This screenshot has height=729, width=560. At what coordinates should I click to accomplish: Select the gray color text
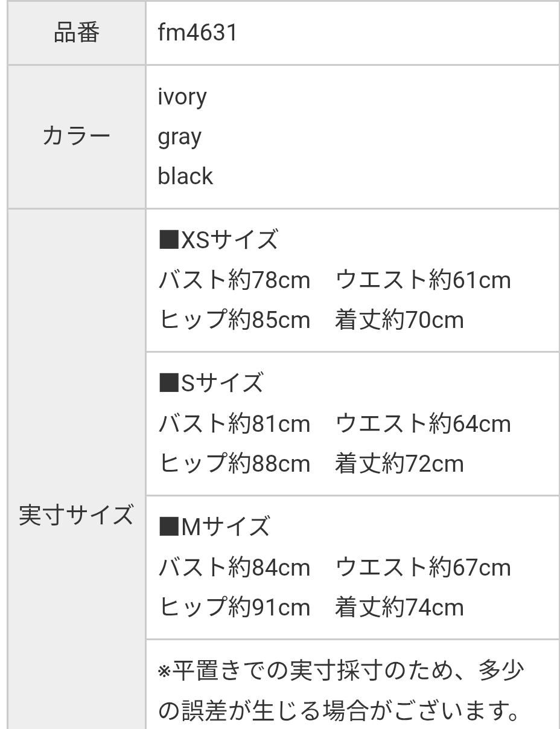[179, 136]
